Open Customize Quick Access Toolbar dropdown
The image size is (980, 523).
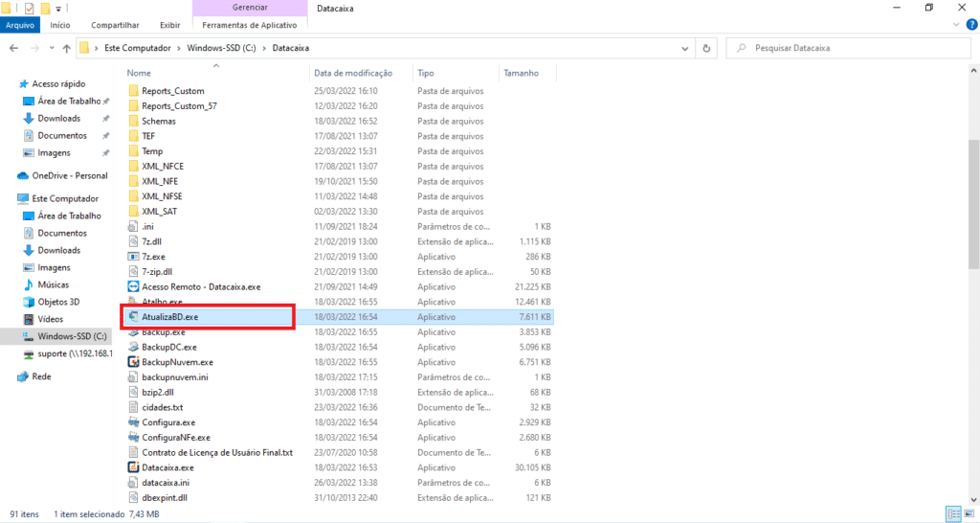click(x=59, y=9)
